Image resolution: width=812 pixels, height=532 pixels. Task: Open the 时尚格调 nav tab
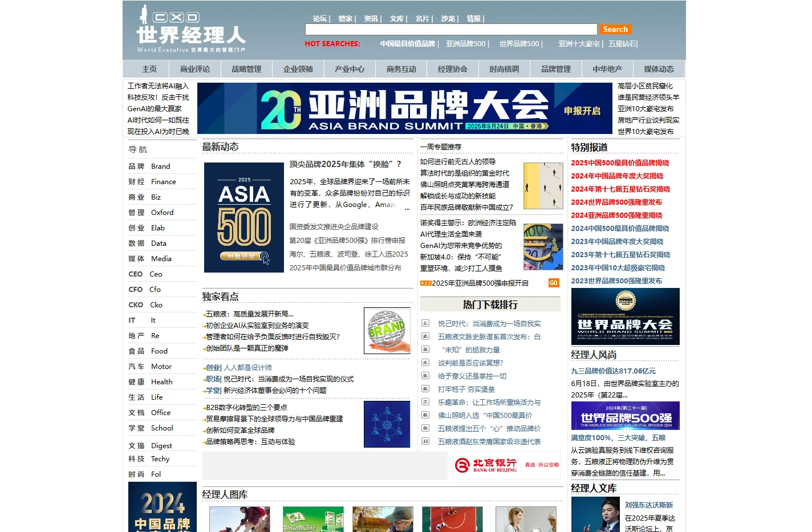coord(504,69)
